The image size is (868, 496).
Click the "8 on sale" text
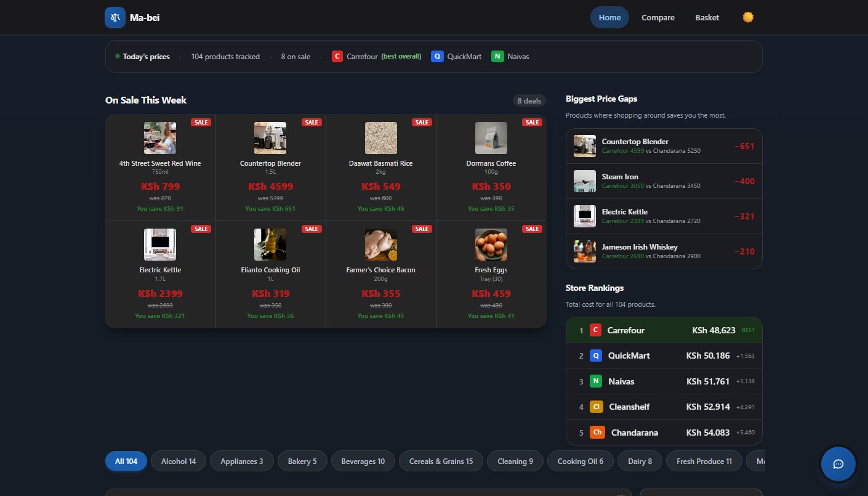[295, 57]
